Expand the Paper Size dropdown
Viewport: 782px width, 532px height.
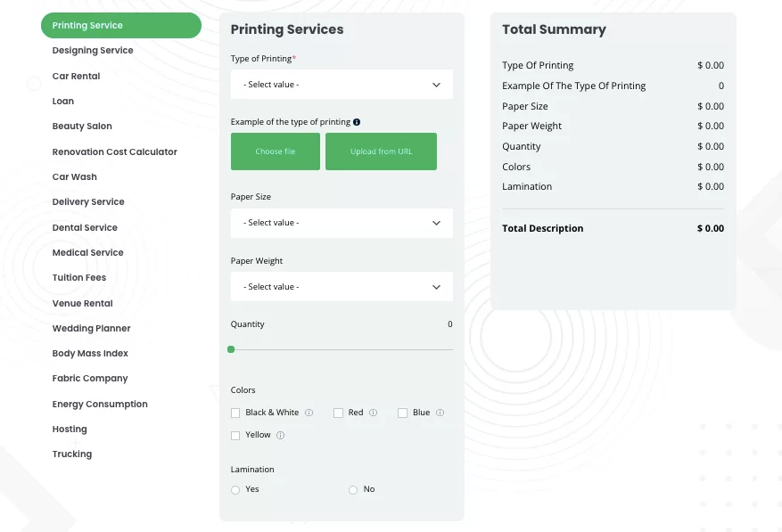(342, 223)
